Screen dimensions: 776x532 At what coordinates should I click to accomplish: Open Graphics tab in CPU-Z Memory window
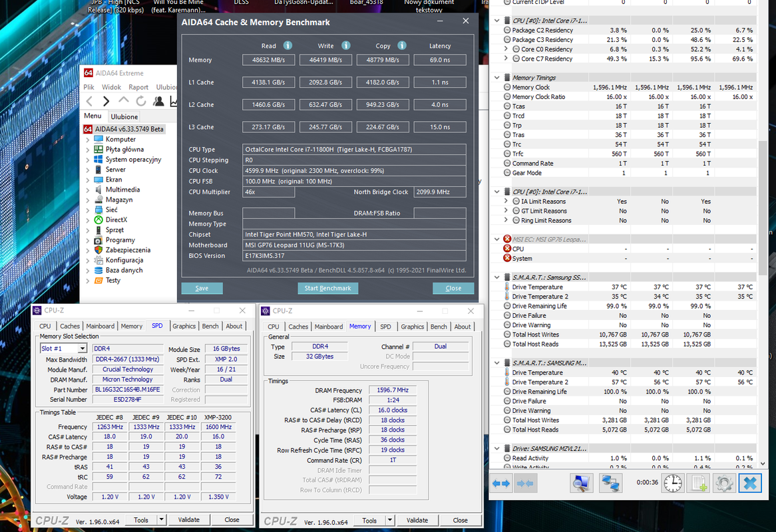[x=412, y=327]
